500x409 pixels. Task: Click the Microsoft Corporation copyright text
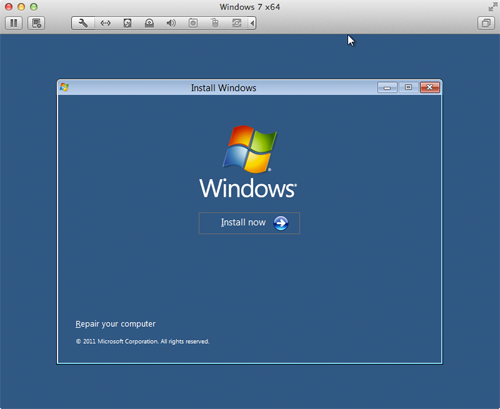coord(142,341)
